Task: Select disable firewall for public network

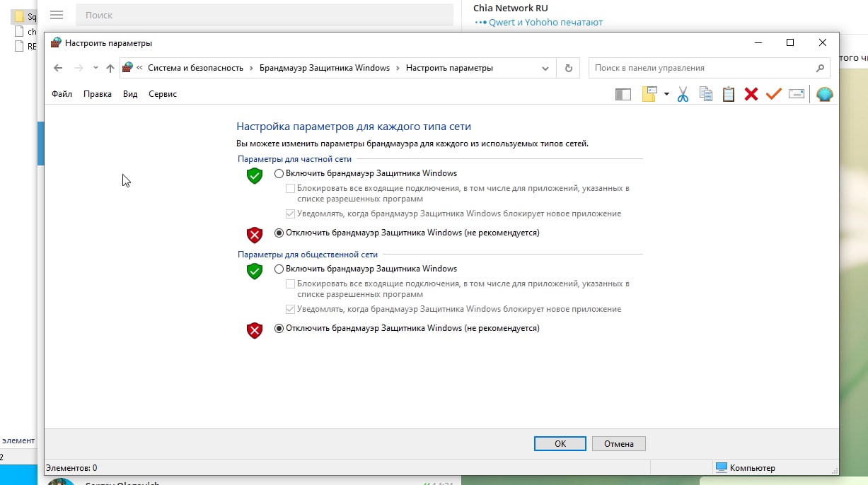Action: tap(279, 328)
